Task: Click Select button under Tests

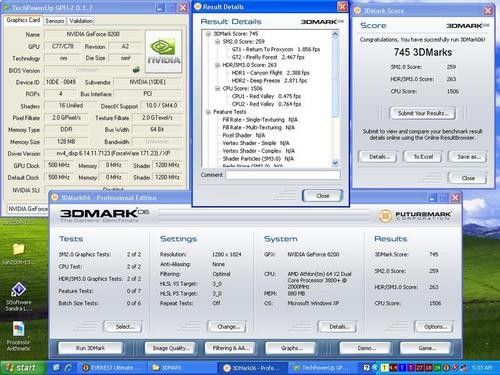Action: coord(123,327)
